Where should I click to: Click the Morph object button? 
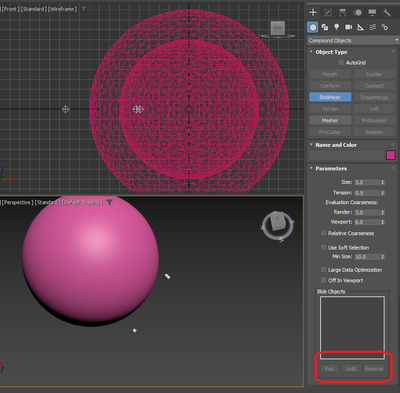[330, 74]
